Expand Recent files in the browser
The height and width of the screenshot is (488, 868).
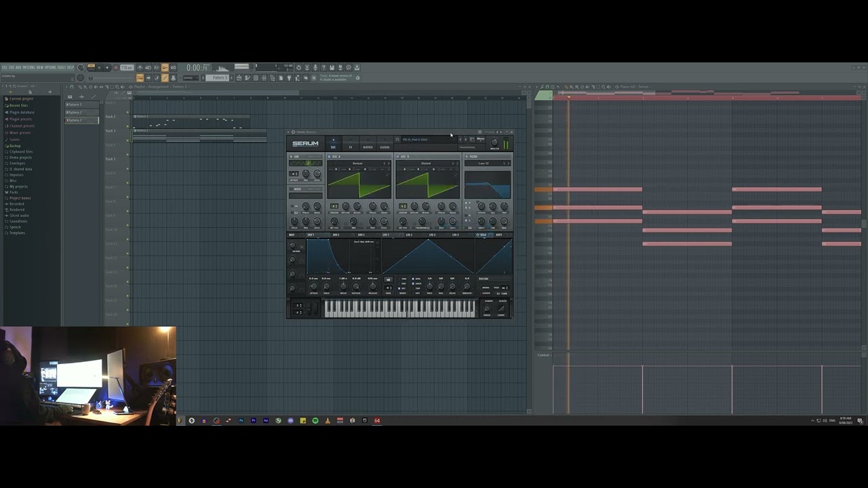(x=19, y=106)
